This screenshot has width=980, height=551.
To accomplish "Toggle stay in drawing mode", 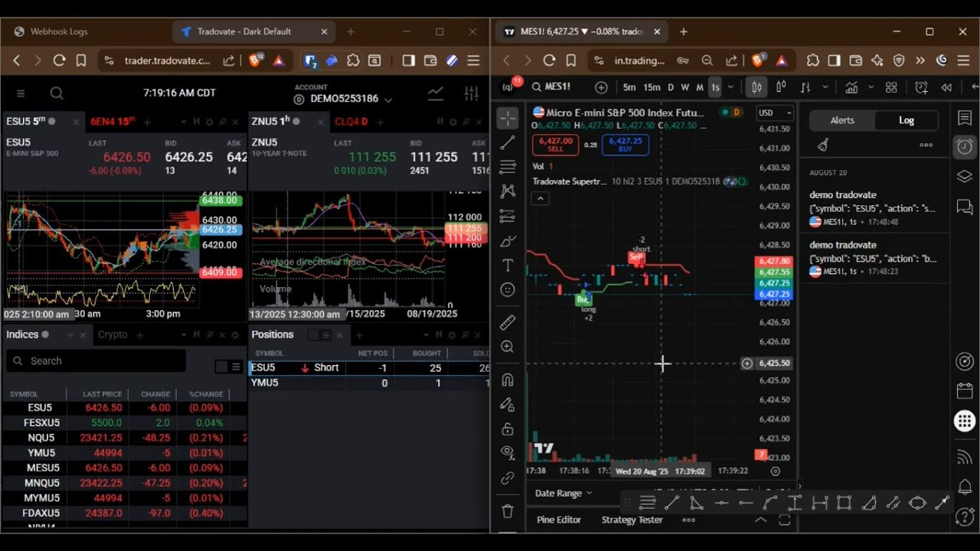I will (508, 404).
